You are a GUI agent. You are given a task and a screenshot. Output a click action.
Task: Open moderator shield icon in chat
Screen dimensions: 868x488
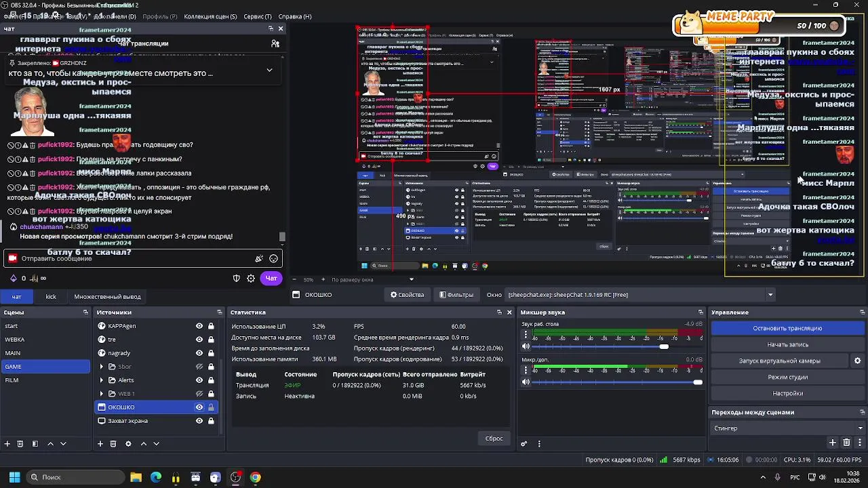coord(236,278)
